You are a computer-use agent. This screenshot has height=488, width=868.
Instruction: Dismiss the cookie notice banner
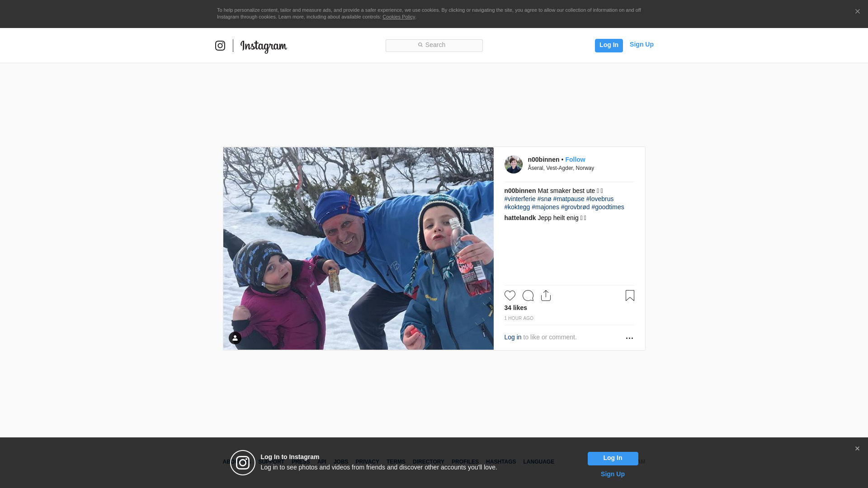(x=857, y=12)
